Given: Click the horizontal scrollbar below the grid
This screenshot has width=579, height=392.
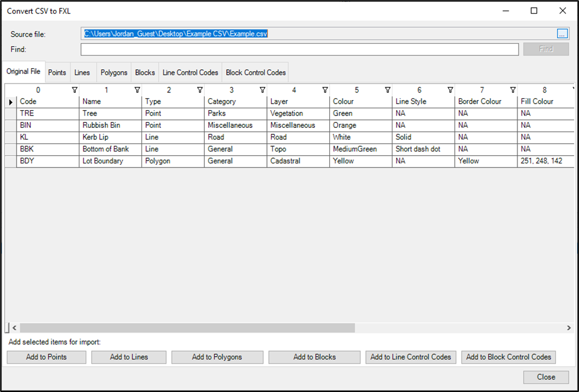Looking at the screenshot, I should click(x=178, y=327).
